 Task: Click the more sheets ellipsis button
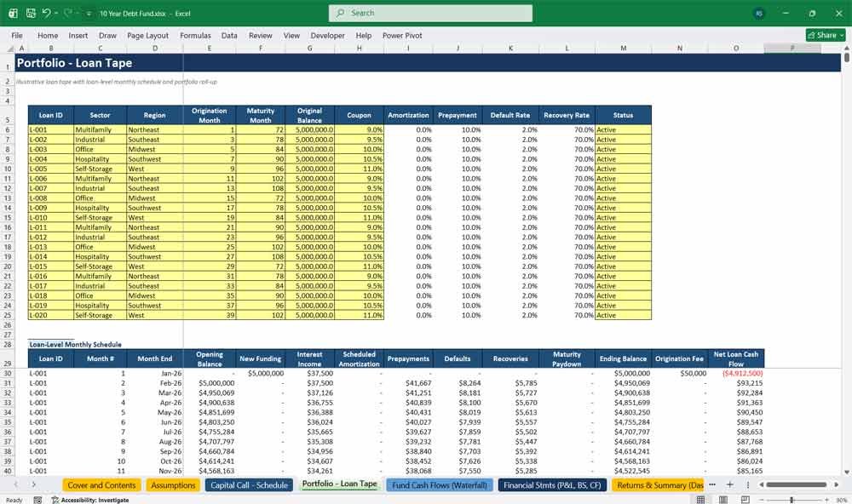[712, 484]
